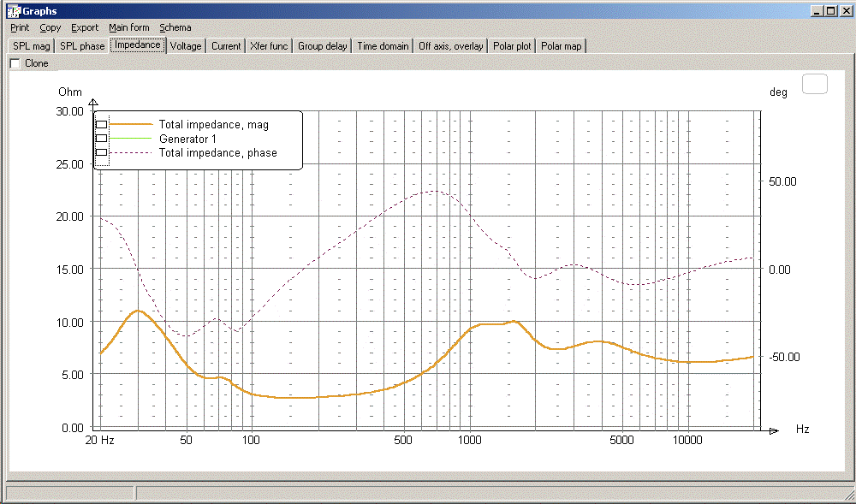Viewport: 856px width, 504px height.
Task: Click the orange Total impedance mag line sample
Action: coord(131,124)
